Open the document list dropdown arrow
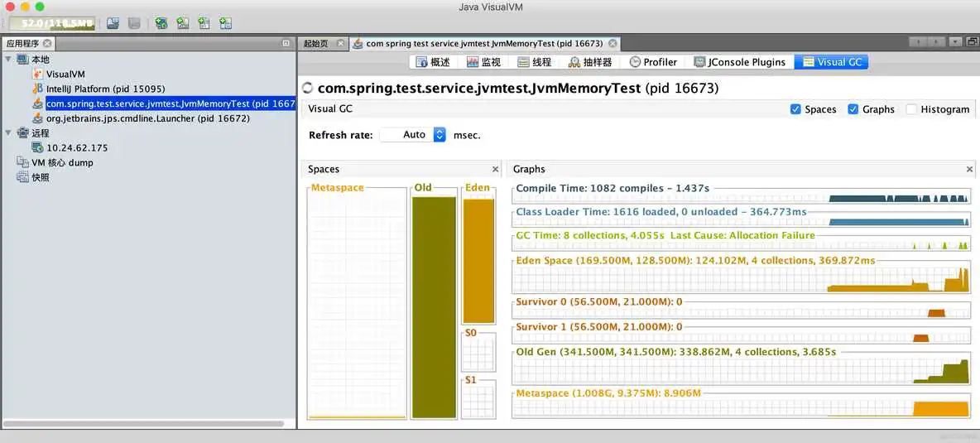This screenshot has height=443, width=980. click(955, 42)
